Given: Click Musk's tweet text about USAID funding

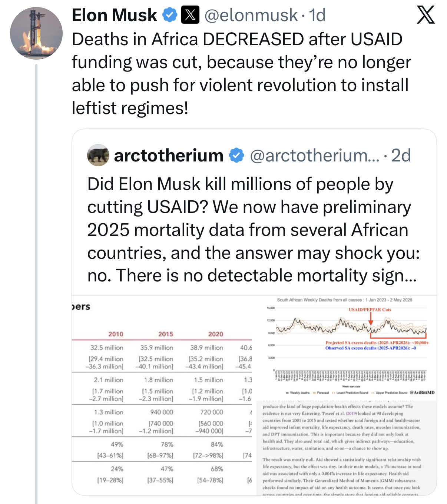Looking at the screenshot, I should tap(241, 74).
